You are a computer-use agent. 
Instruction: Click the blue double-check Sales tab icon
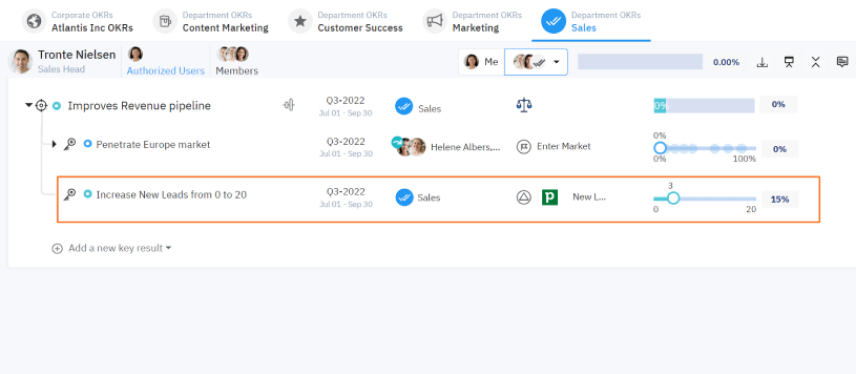(553, 21)
